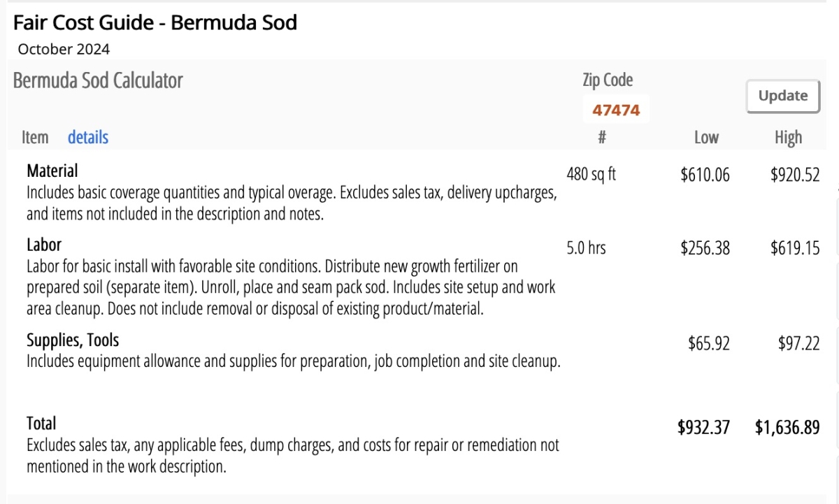Click the Material low cost $610.06

(x=705, y=175)
